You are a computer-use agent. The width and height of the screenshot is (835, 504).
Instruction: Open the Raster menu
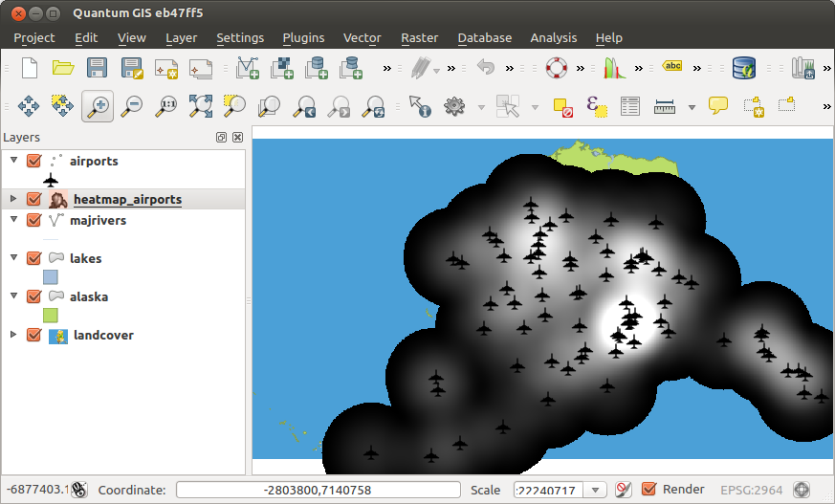pyautogui.click(x=419, y=38)
